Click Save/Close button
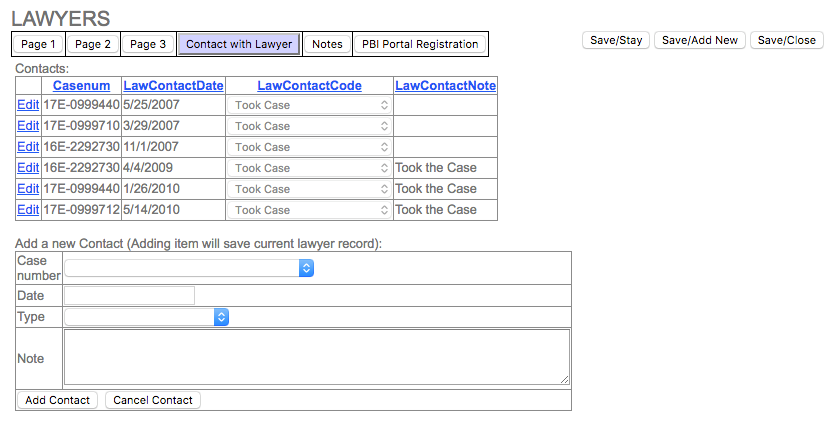The height and width of the screenshot is (430, 840). [x=786, y=40]
